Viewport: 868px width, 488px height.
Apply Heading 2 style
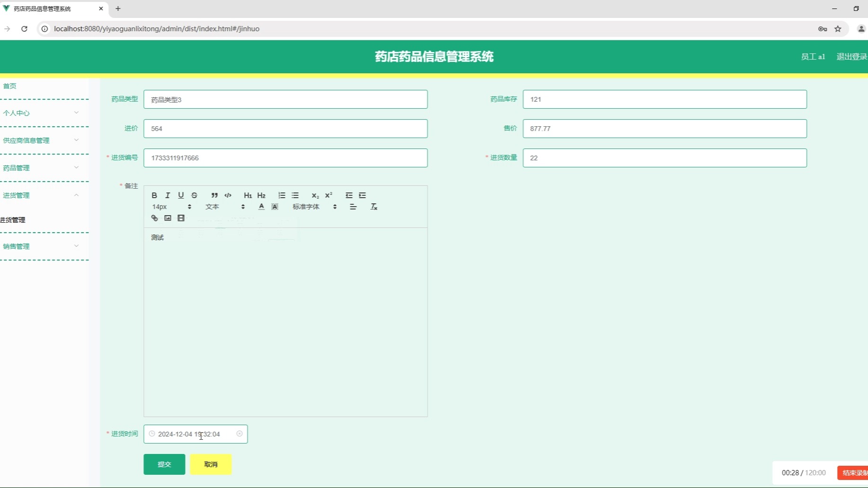[x=261, y=195]
